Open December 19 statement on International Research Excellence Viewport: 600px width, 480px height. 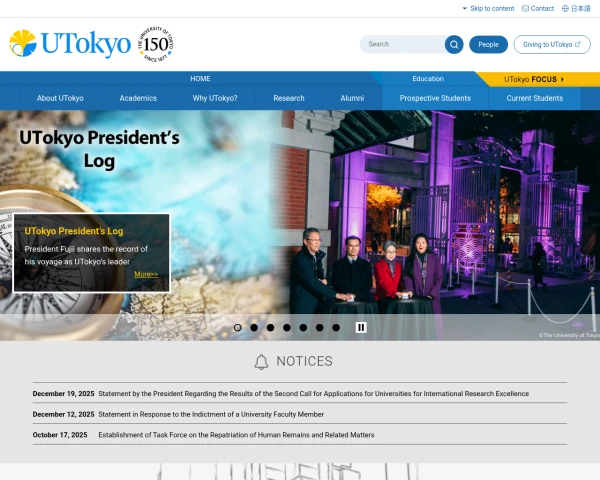(313, 393)
